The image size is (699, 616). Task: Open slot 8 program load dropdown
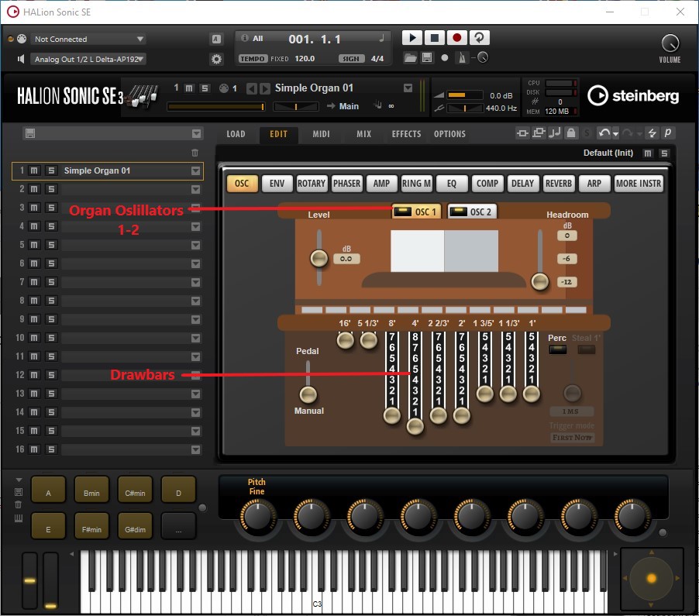point(196,301)
